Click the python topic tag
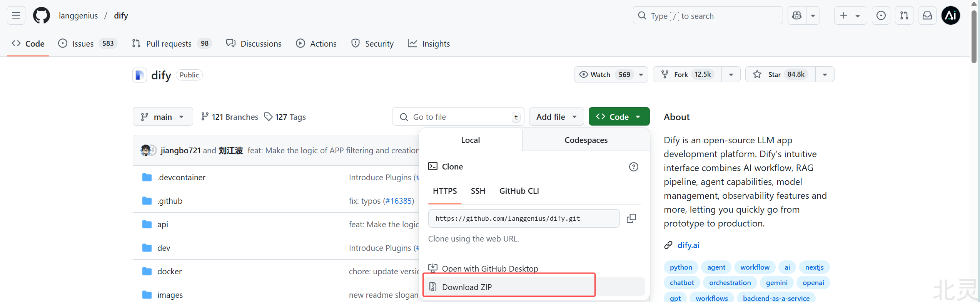Screen dimensions: 980x302 coord(681,267)
